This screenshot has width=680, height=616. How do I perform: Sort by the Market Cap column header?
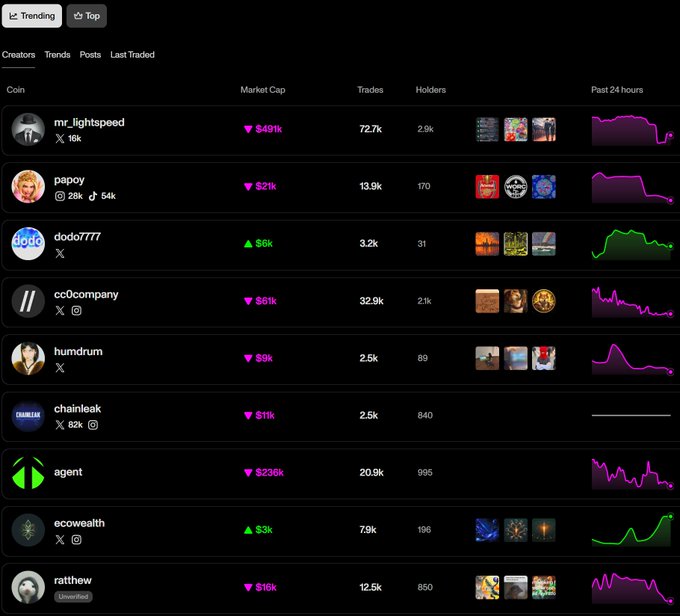click(263, 90)
